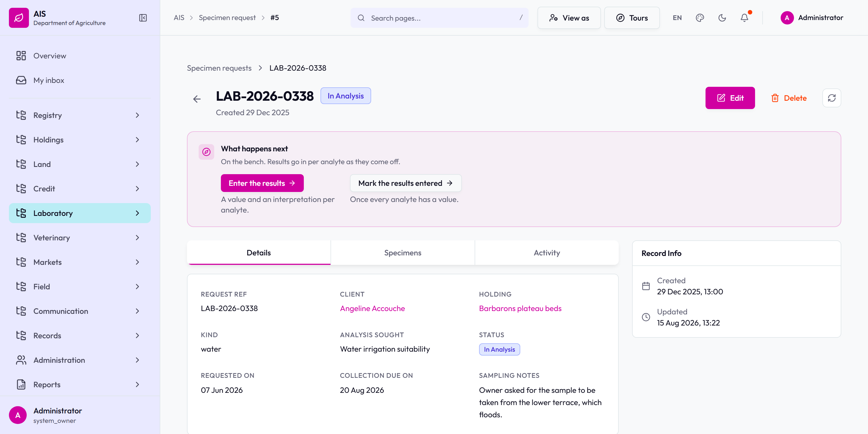This screenshot has width=868, height=434.
Task: Click the Administration users icon
Action: (21, 360)
